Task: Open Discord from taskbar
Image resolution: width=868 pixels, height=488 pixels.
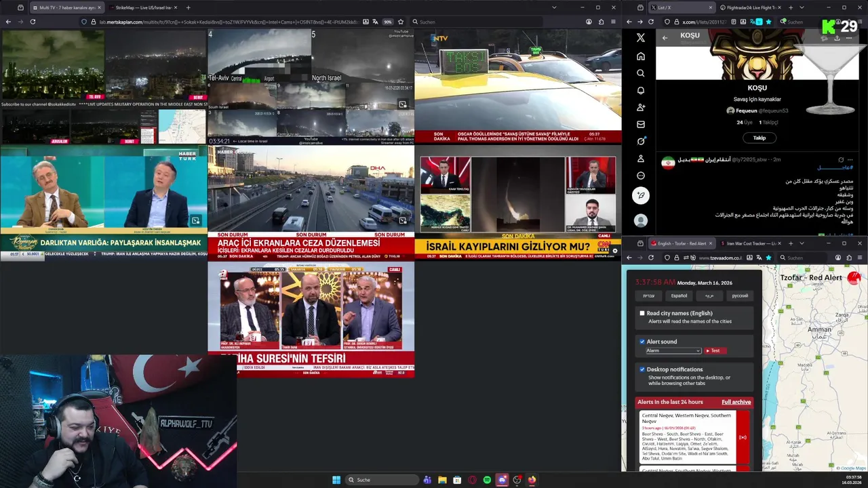Action: [502, 480]
